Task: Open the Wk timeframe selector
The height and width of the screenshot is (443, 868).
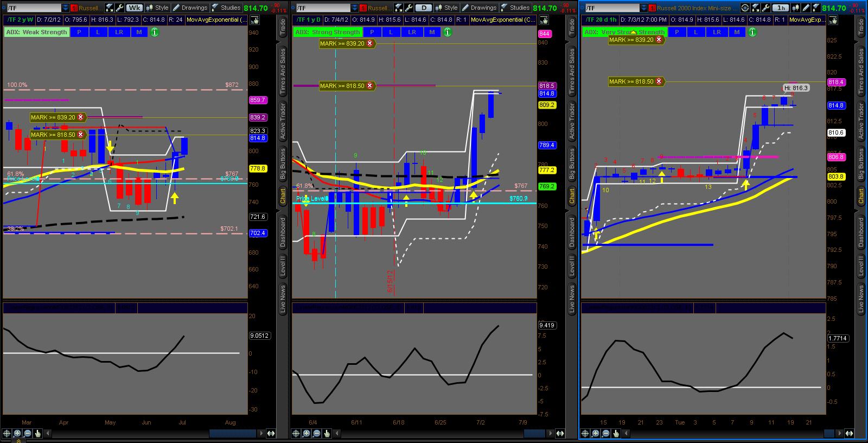Action: [135, 8]
